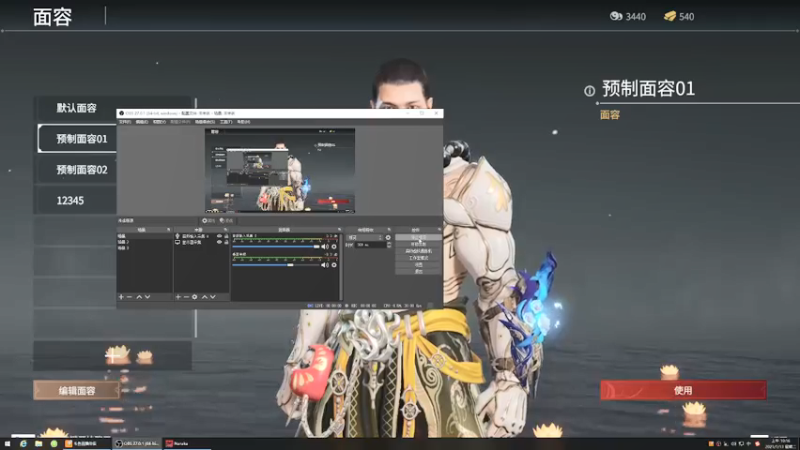The width and height of the screenshot is (800, 450).
Task: Select third scene in OBS scene list
Action: [x=144, y=248]
